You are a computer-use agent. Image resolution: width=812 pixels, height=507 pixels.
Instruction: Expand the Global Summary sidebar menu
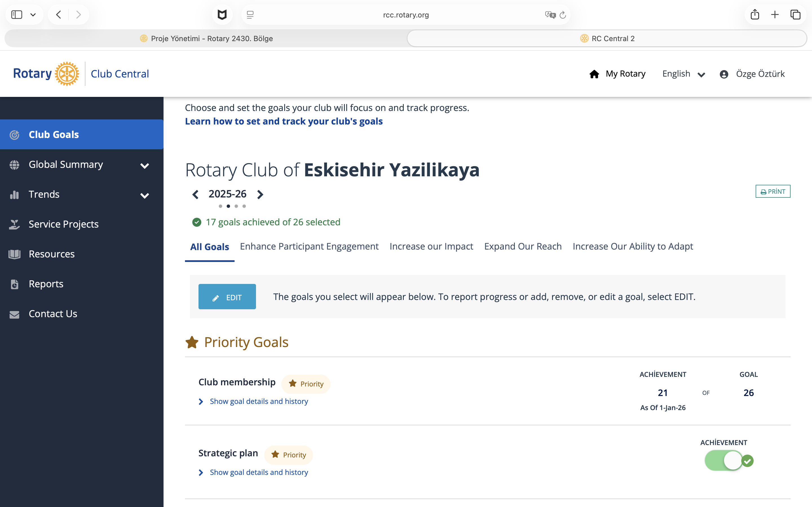[x=145, y=165]
